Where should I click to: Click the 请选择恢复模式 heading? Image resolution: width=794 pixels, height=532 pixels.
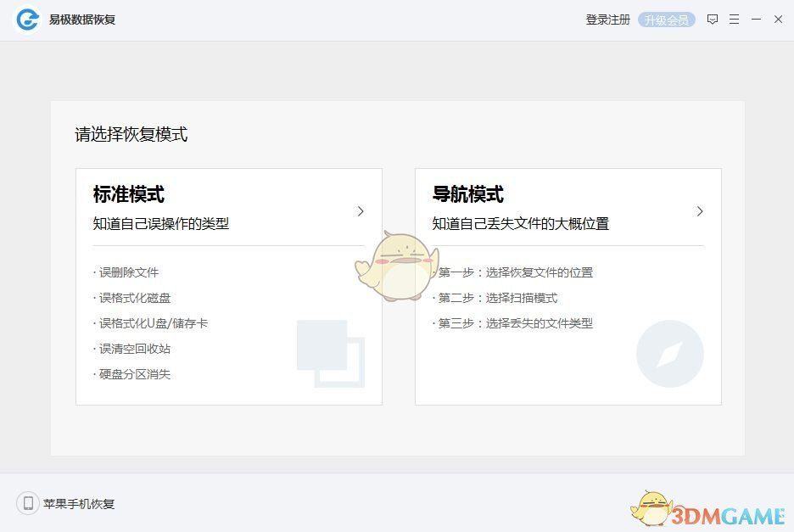131,134
